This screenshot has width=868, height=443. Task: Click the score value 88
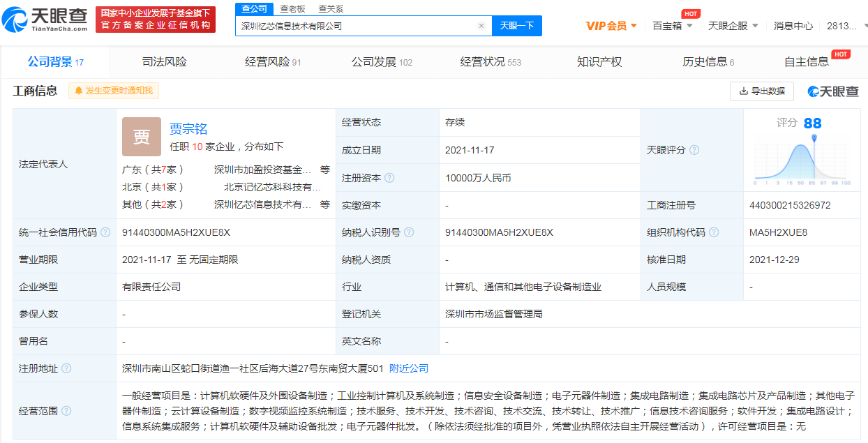click(813, 123)
